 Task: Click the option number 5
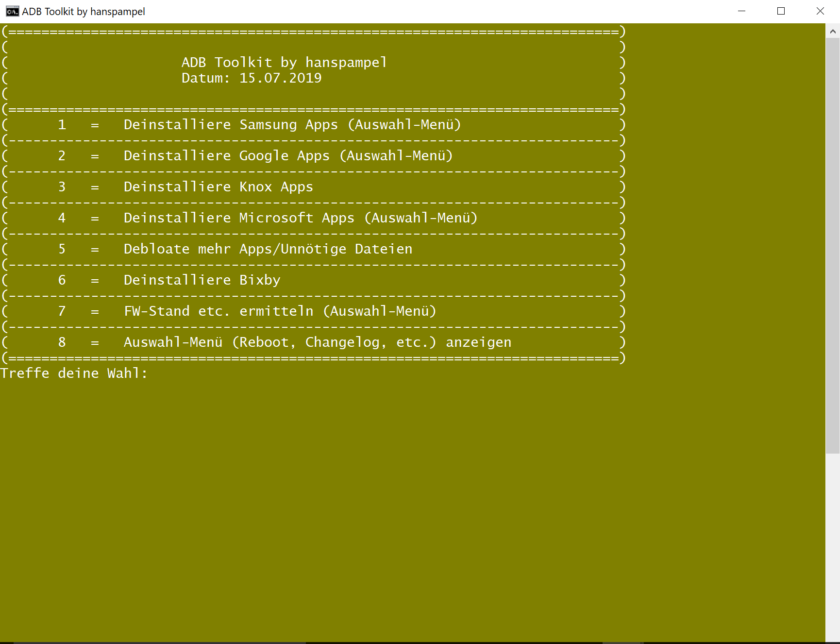(62, 249)
